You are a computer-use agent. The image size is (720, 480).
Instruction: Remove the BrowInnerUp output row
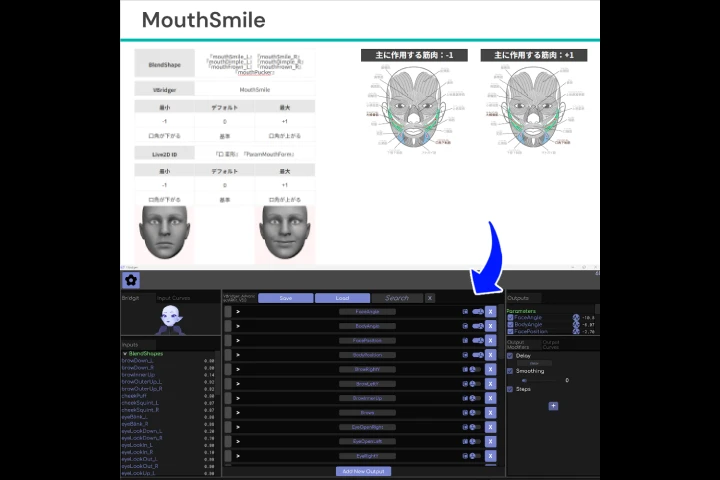coord(490,398)
